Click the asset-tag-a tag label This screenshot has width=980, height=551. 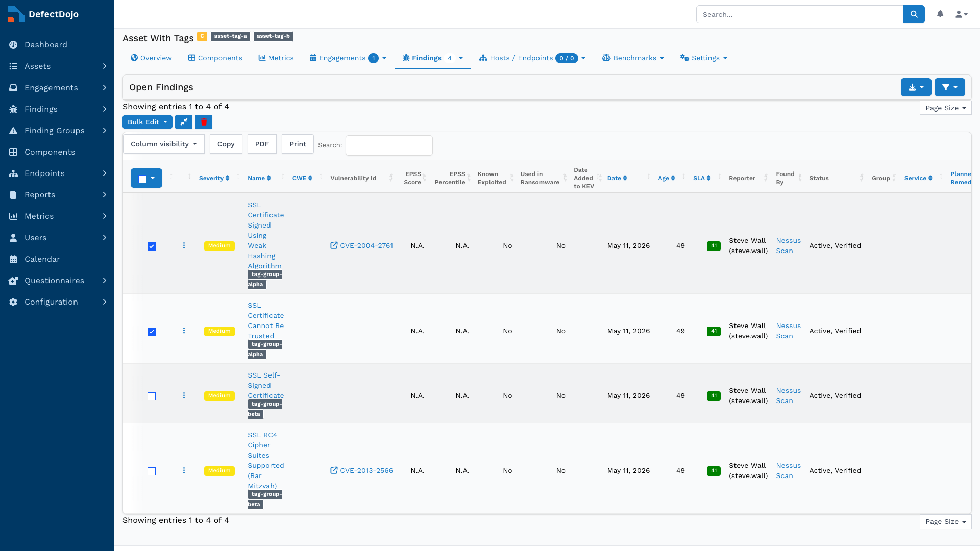click(x=230, y=36)
